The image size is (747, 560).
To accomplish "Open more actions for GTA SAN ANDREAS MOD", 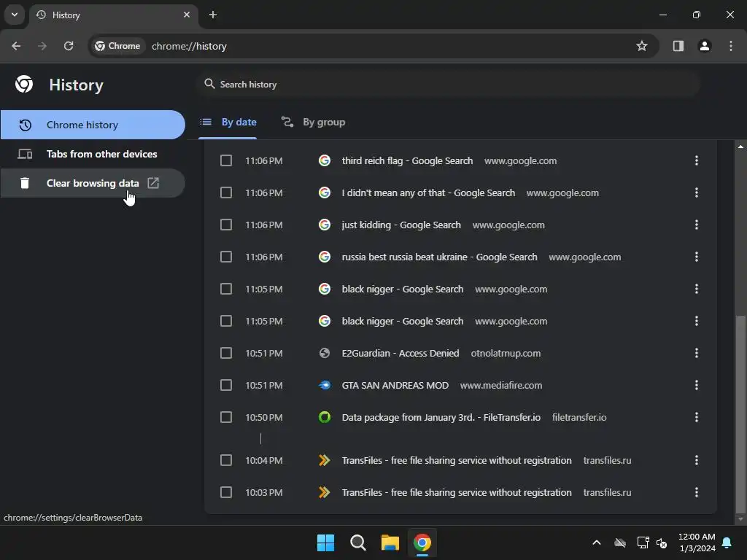I will click(697, 385).
